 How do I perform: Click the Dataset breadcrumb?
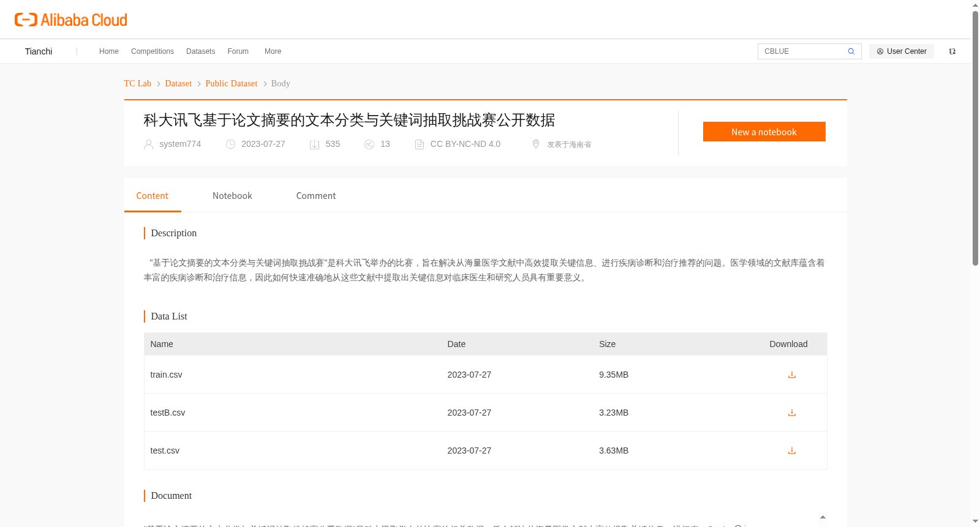pos(178,83)
